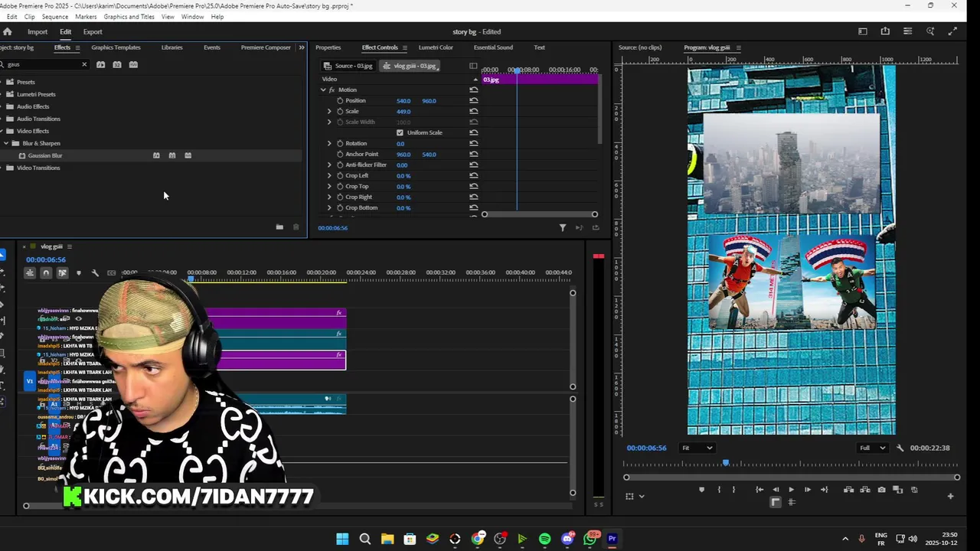Toggle Effect Controls timeline view icon
This screenshot has width=980, height=551.
coord(473,66)
